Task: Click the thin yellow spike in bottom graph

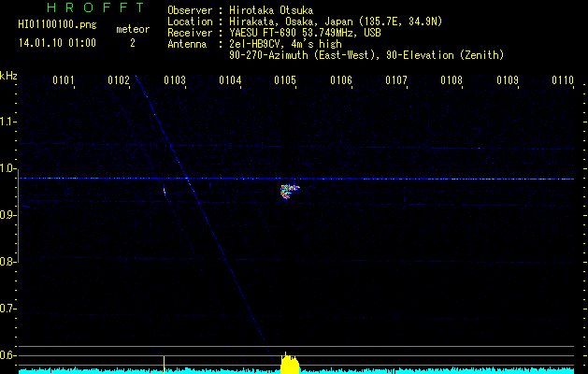Action: click(164, 364)
